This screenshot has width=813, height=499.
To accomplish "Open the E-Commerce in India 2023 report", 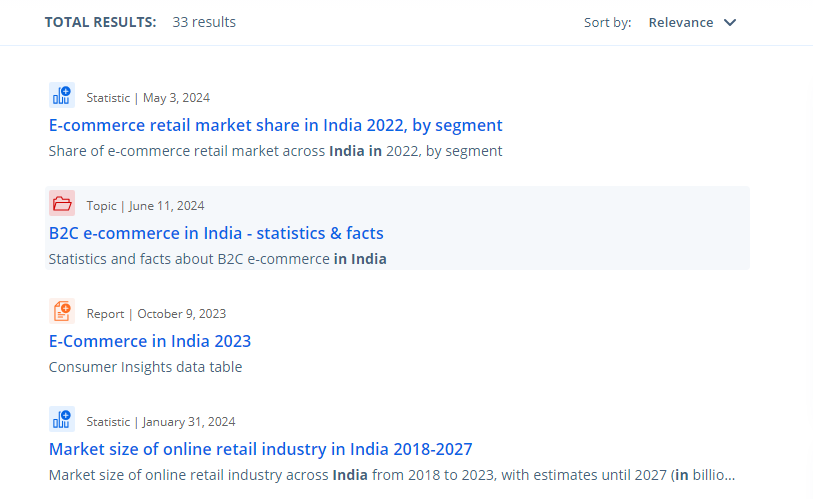I will tap(150, 341).
